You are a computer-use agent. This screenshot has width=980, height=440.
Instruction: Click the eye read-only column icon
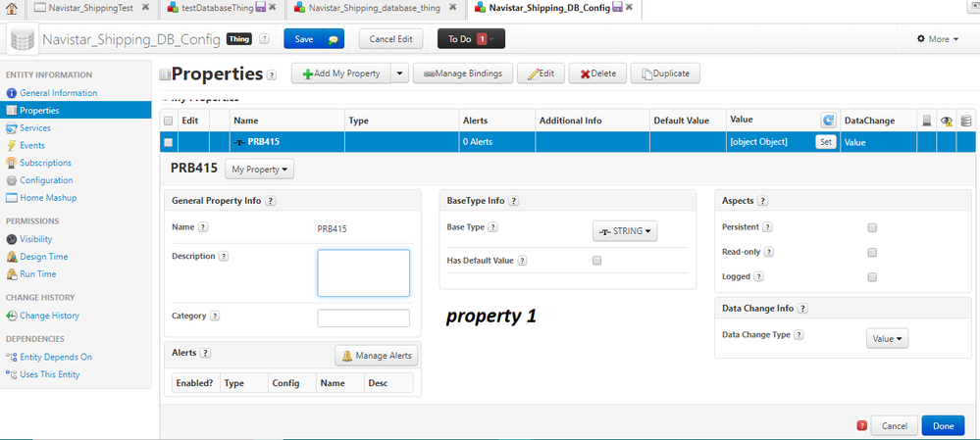point(947,122)
